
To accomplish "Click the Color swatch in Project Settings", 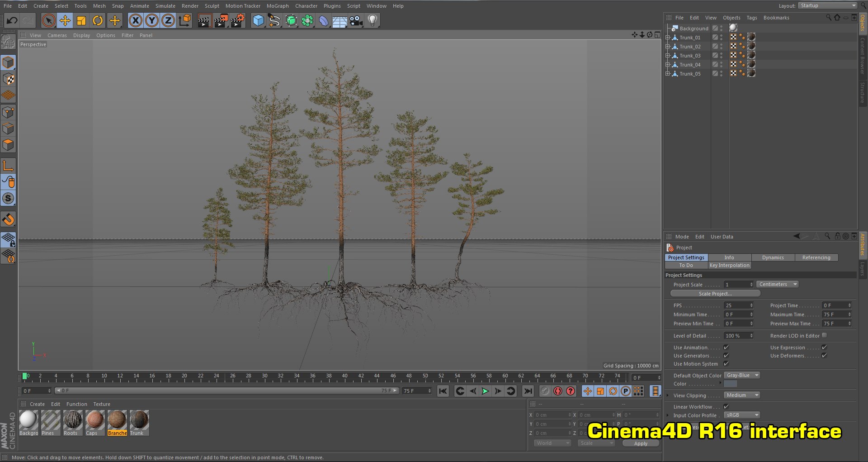I will point(730,384).
